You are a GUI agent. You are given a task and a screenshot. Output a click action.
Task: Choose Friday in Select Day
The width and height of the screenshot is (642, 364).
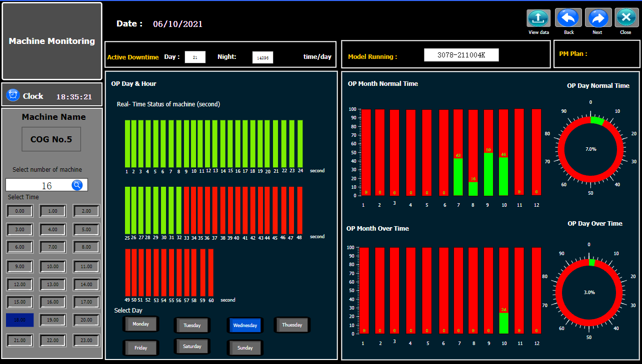point(141,348)
